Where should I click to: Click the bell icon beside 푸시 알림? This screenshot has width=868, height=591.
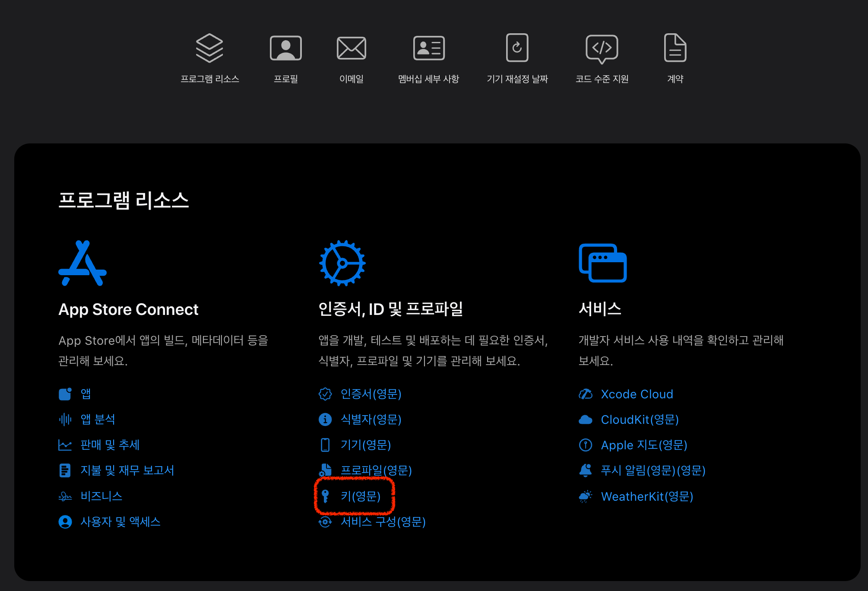(586, 470)
